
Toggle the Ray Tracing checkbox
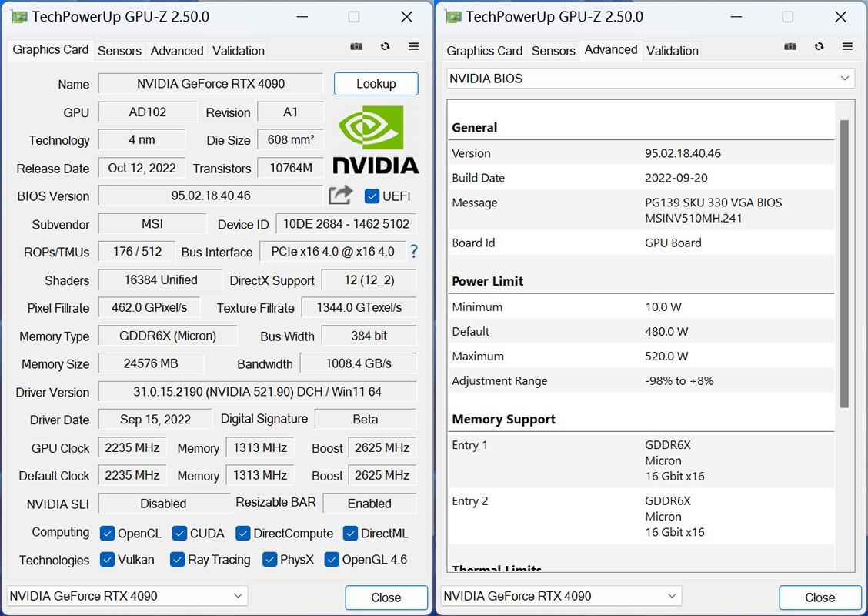coord(177,560)
